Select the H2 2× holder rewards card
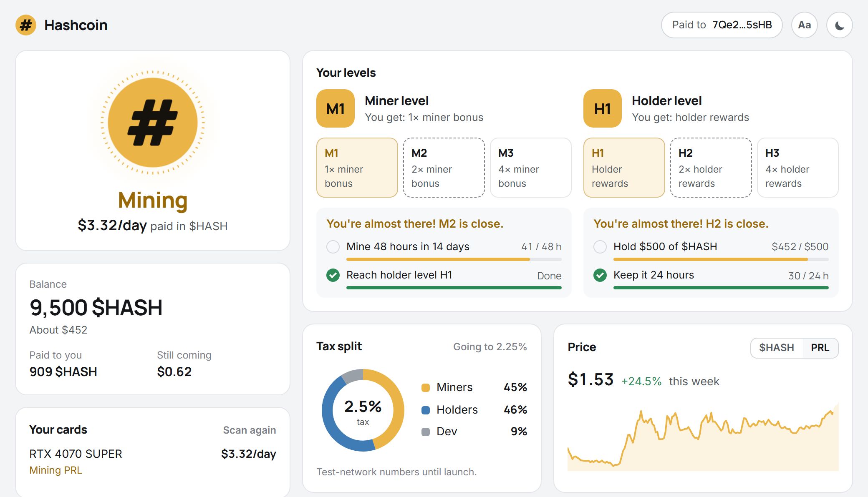 (x=711, y=168)
